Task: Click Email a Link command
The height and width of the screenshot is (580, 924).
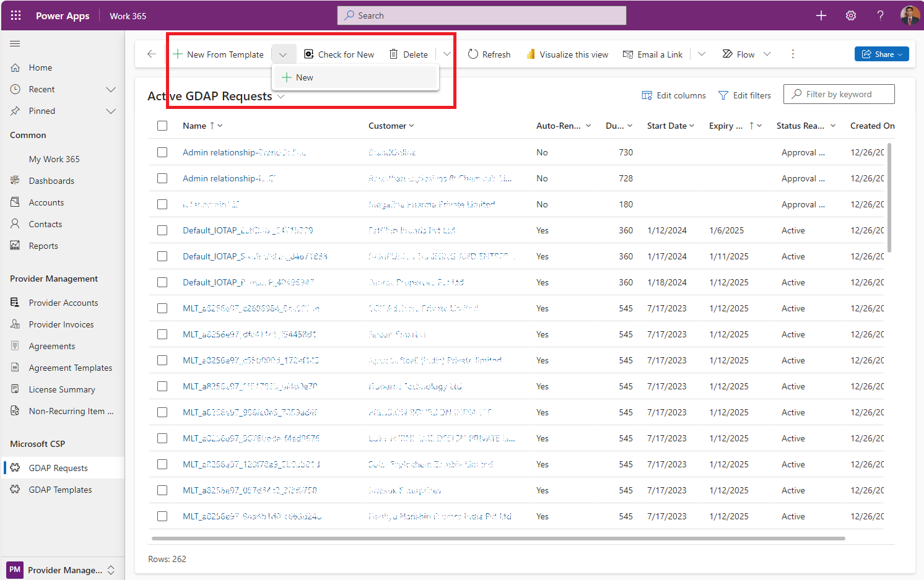Action: tap(653, 54)
